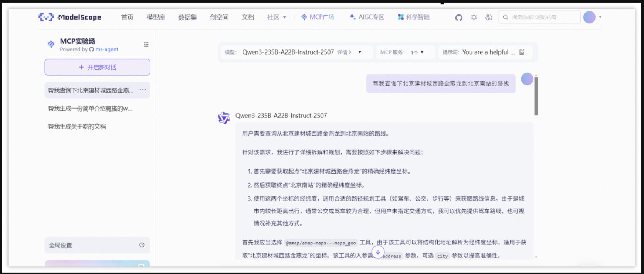Open MCP广场 in the top navigation

[x=318, y=17]
